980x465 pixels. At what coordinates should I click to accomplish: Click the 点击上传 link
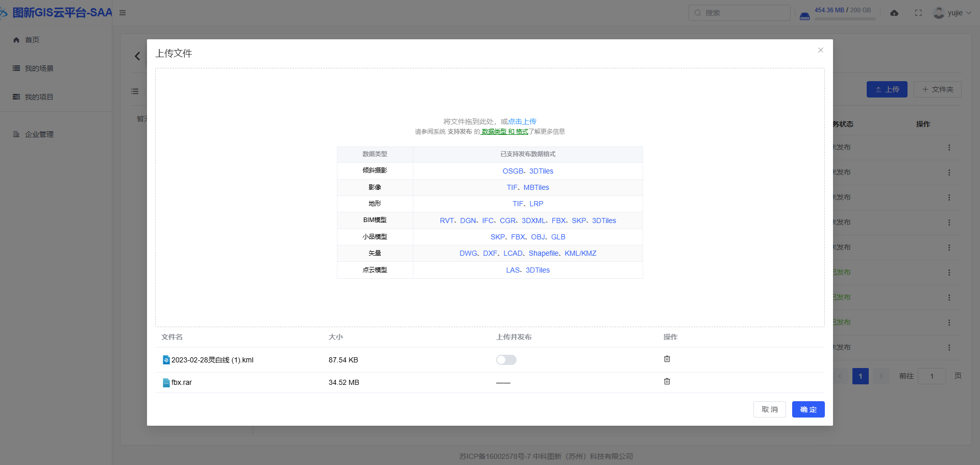click(x=522, y=121)
